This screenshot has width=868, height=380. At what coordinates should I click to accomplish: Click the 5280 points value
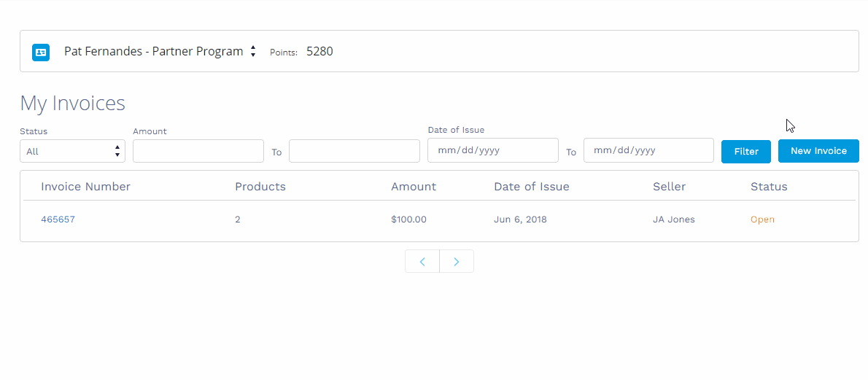click(x=320, y=52)
